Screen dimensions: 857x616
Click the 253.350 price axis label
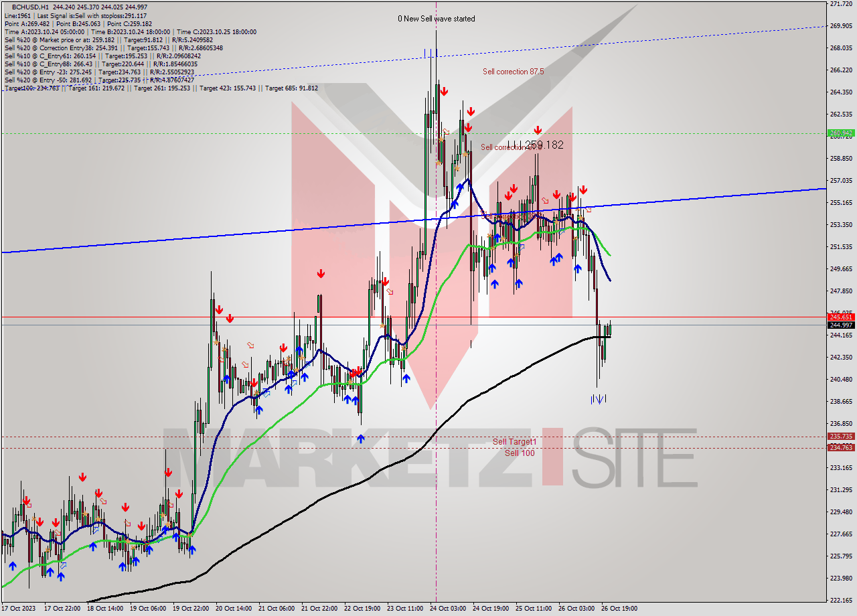point(840,224)
